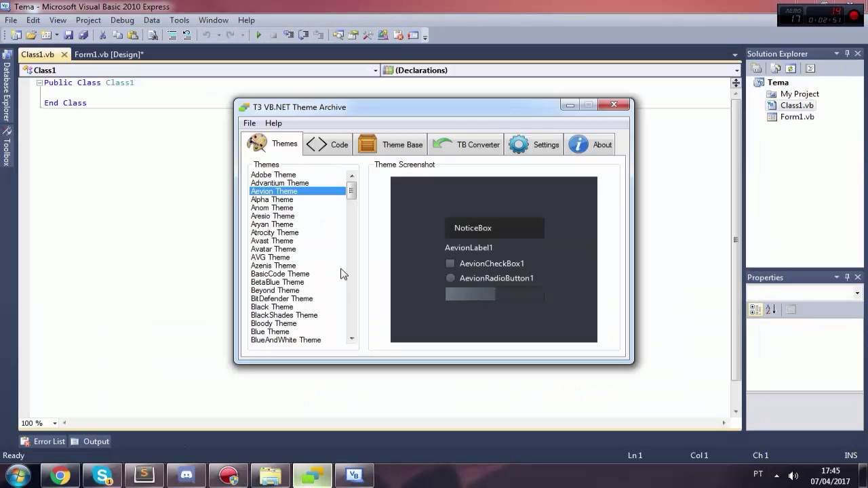Collapse the Public Class Class1 code block
Screen dimensions: 868x488
(x=39, y=83)
